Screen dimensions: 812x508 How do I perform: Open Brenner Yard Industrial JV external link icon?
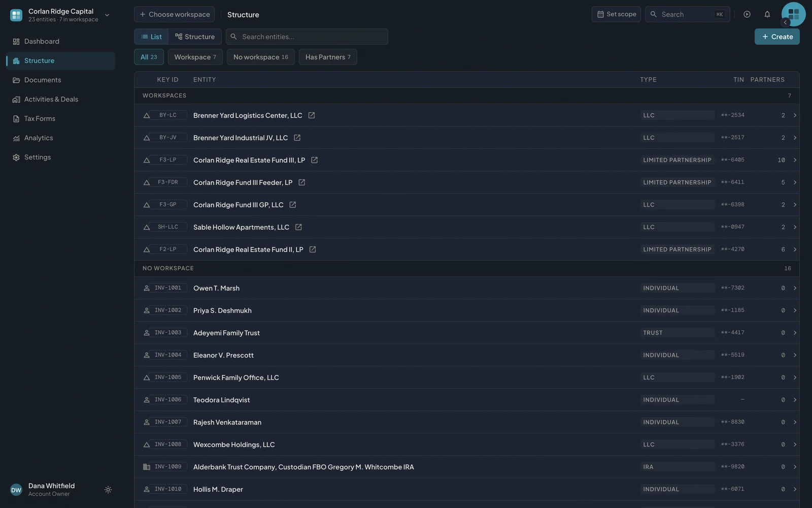point(297,138)
